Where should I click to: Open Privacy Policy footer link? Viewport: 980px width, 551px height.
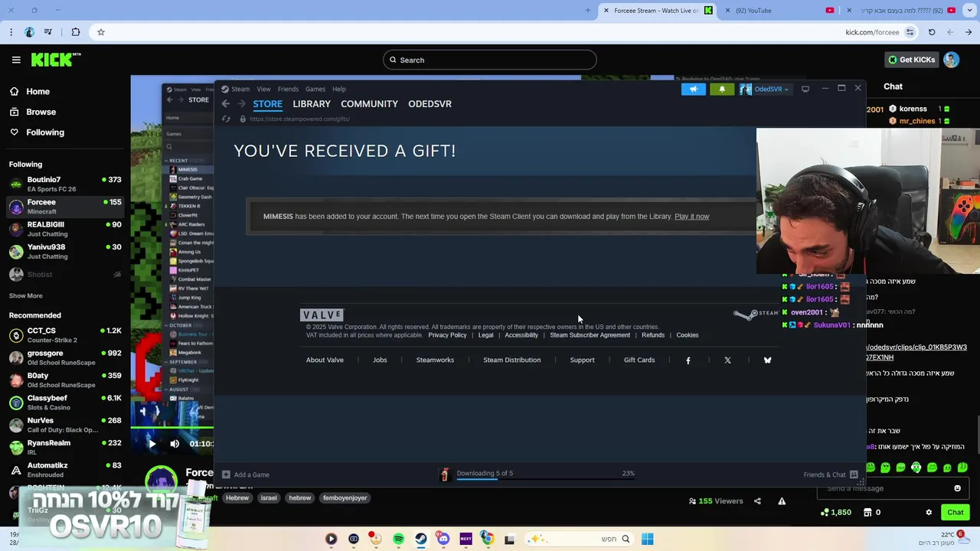click(x=447, y=335)
